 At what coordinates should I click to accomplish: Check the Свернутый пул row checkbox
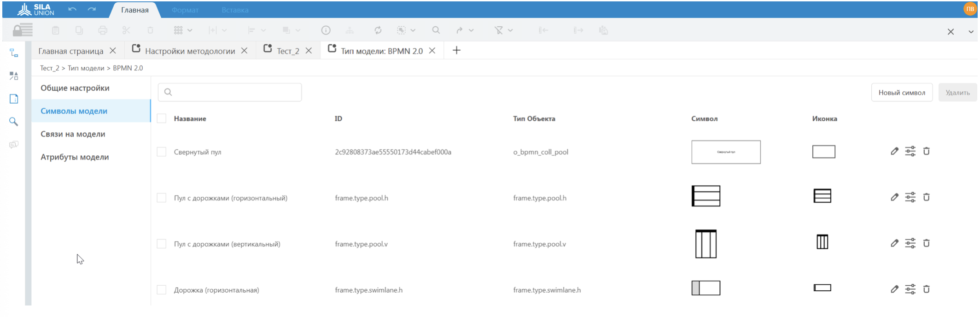coord(161,152)
